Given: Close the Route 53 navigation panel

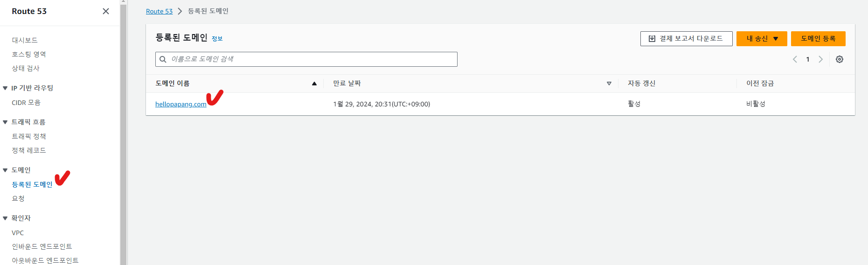Looking at the screenshot, I should click(x=106, y=11).
